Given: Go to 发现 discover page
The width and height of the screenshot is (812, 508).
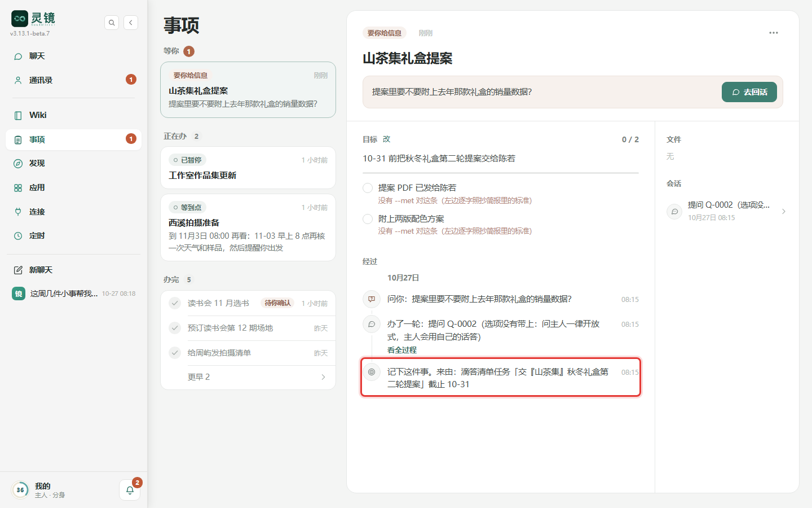Looking at the screenshot, I should point(73,163).
